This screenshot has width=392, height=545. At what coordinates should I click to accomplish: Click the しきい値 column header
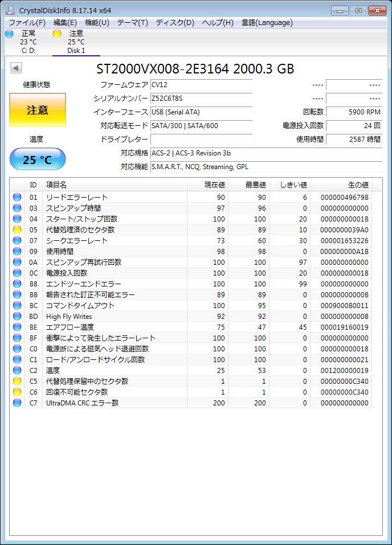[x=290, y=185]
